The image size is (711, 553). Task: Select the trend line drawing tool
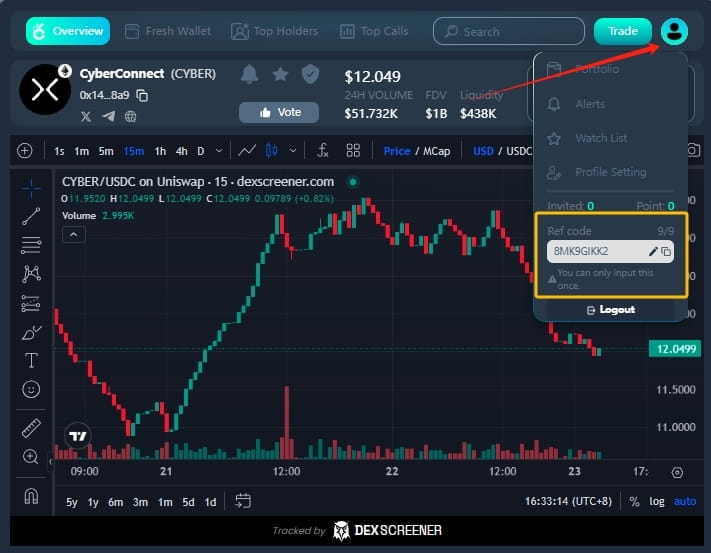31,217
